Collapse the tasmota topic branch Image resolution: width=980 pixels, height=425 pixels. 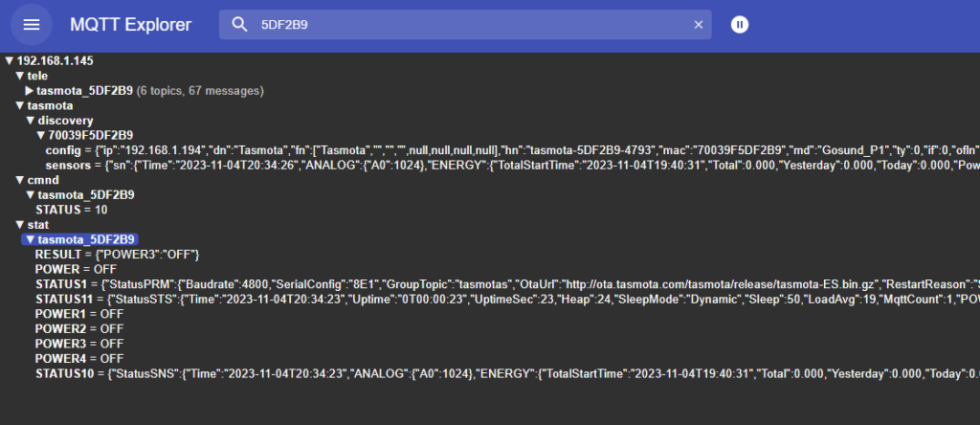coord(20,105)
